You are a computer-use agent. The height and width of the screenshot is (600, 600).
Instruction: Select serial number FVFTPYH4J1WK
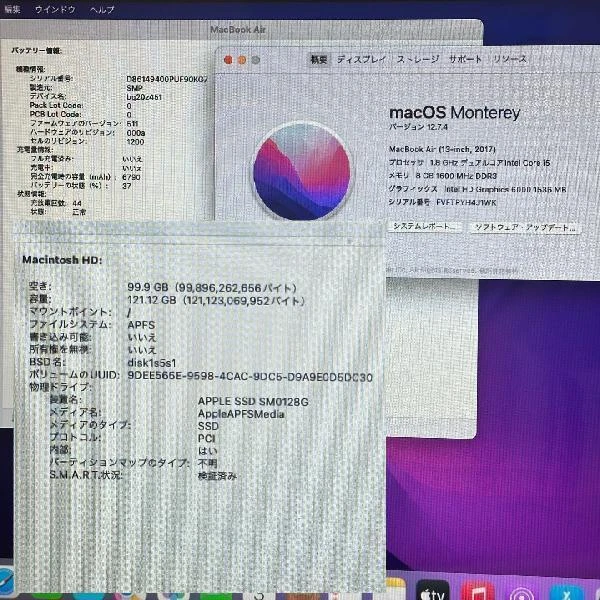coord(466,202)
